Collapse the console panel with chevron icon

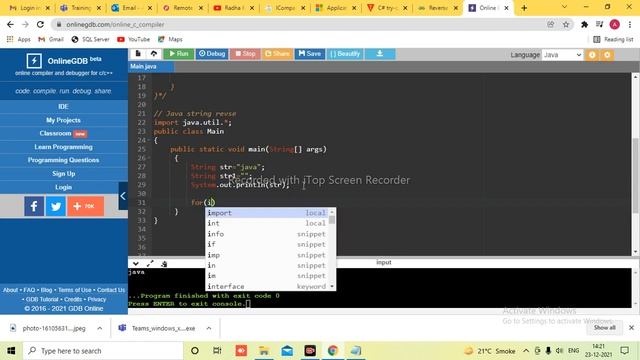pos(136,264)
